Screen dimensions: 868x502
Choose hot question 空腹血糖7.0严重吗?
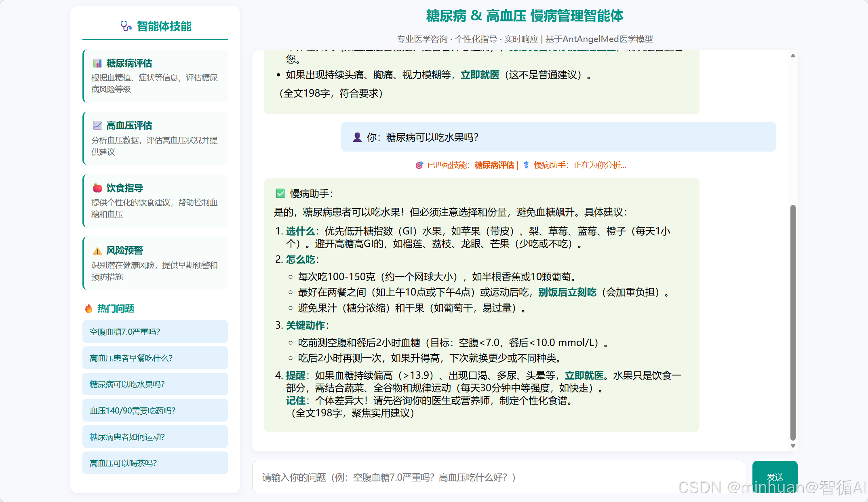[x=155, y=332]
